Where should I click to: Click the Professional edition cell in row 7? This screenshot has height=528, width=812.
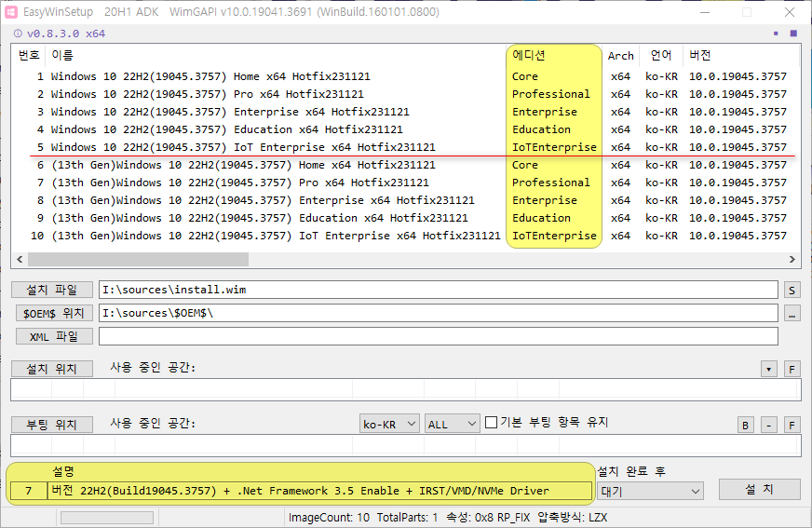(551, 183)
